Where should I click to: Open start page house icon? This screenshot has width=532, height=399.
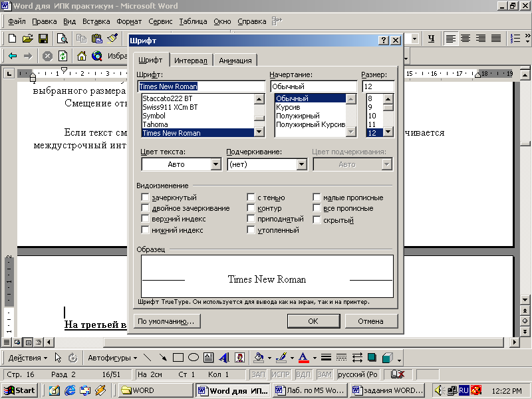tap(81, 56)
